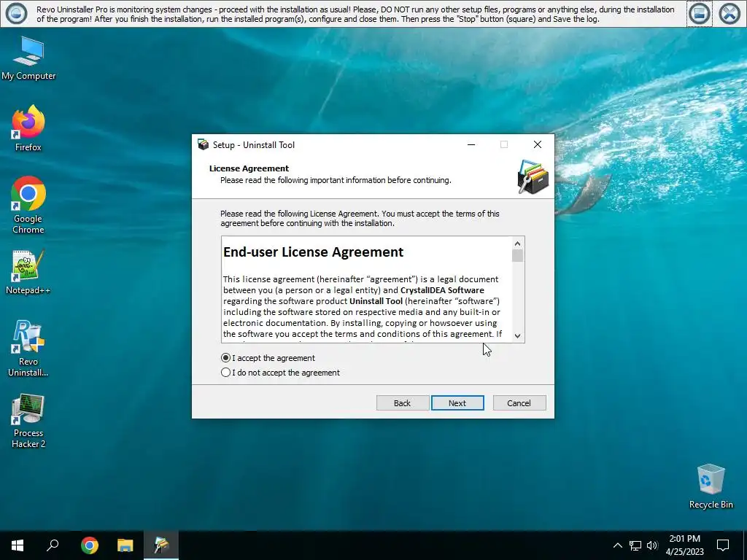
Task: Select I accept the agreement
Action: (x=268, y=357)
